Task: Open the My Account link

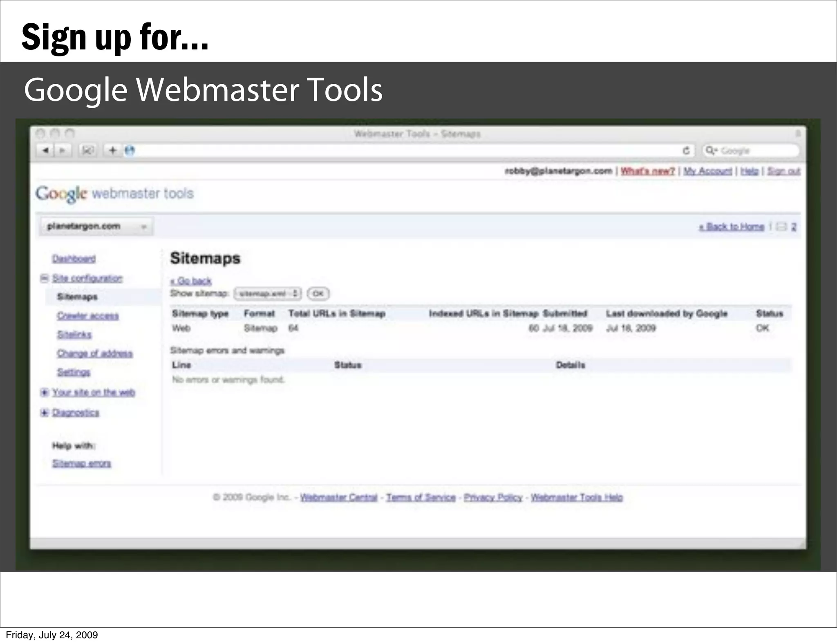Action: point(707,171)
